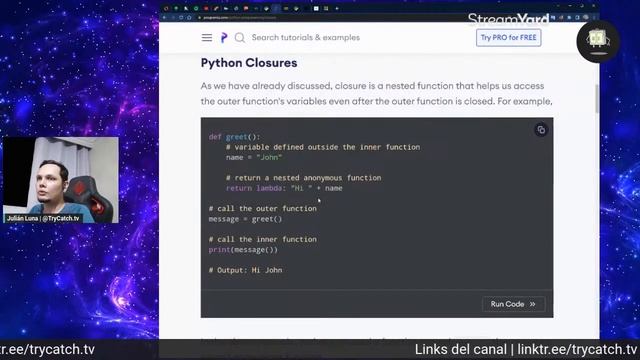This screenshot has width=640, height=360.
Task: Click the page's vertical scrollbar thumb
Action: click(597, 99)
